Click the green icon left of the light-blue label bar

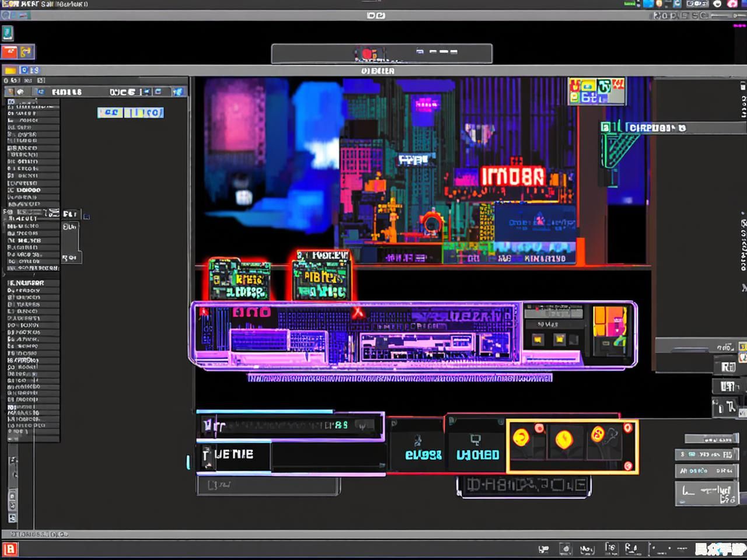[x=606, y=127]
